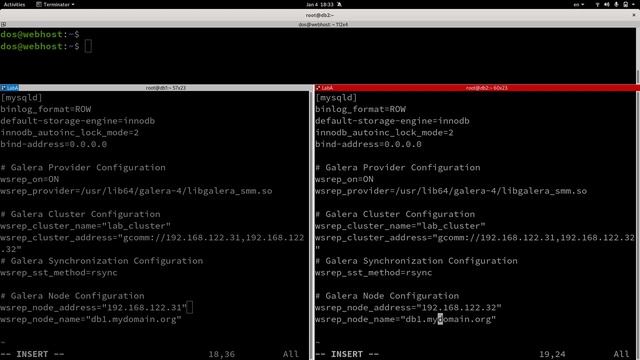Click '# Galera Provider Configuration' in the db1 pane

(x=83, y=167)
